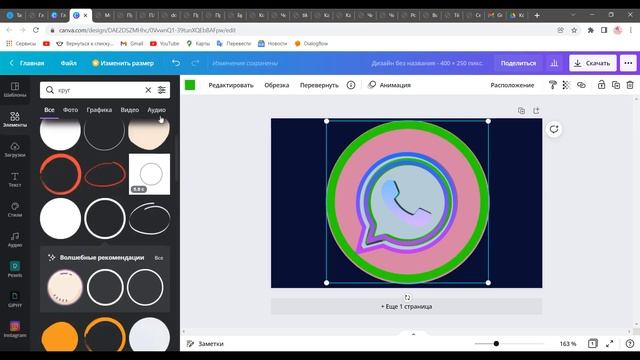Toggle the lock icon
The height and width of the screenshot is (360, 640).
601,85
